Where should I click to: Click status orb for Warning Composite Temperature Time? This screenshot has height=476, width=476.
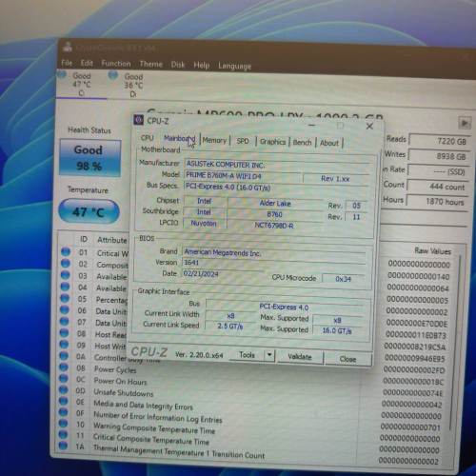[x=63, y=424]
